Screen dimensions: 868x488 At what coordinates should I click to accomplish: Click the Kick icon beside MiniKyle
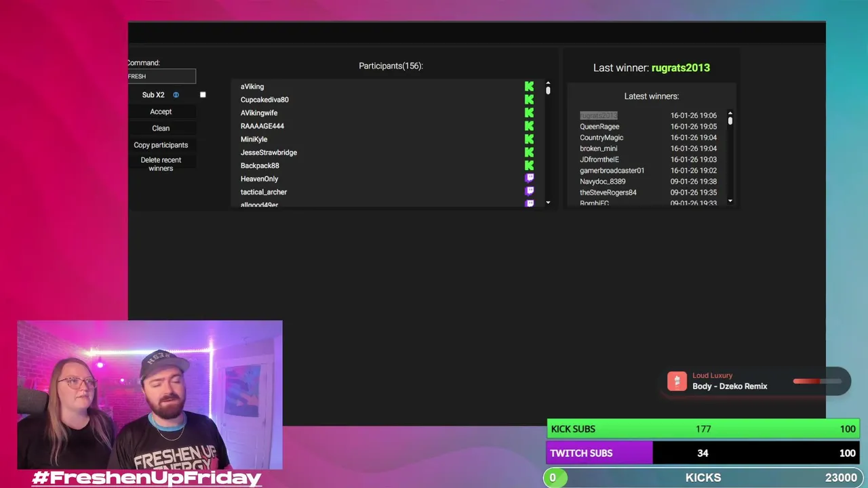pyautogui.click(x=529, y=139)
